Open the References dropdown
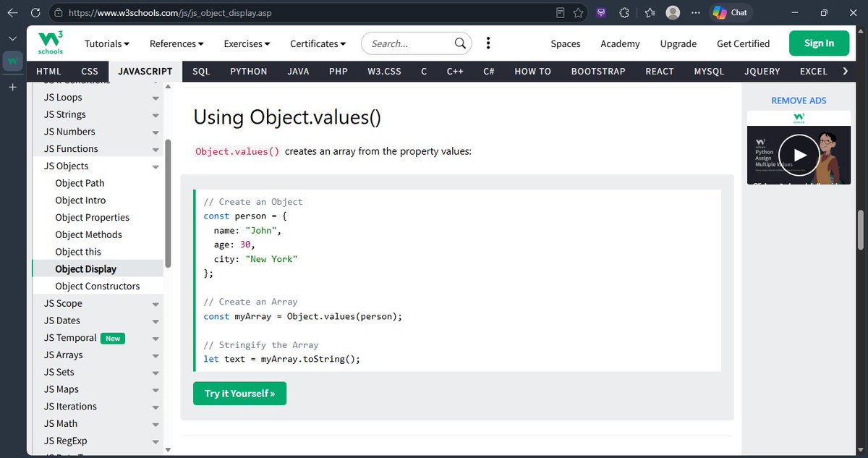Image resolution: width=868 pixels, height=458 pixels. tap(176, 43)
